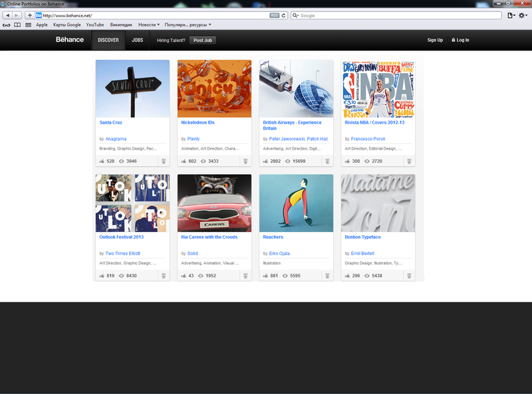Open the Reachers project title
Viewport: 532px width, 394px height.
click(x=273, y=237)
